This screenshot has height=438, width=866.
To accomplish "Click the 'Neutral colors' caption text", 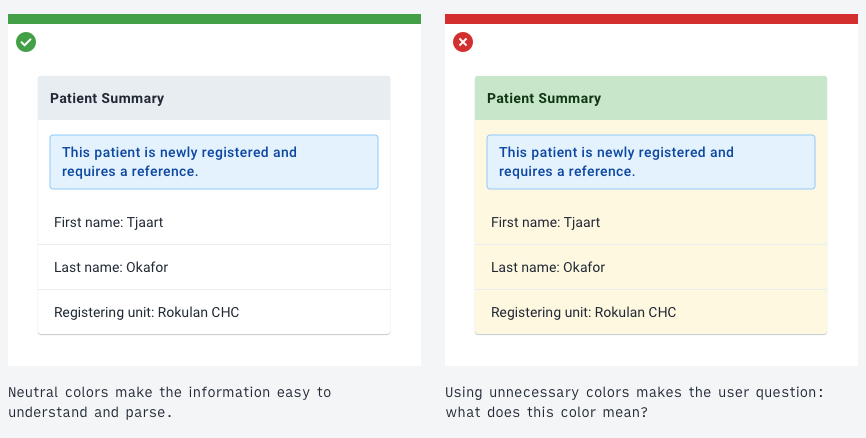I will pyautogui.click(x=169, y=392).
